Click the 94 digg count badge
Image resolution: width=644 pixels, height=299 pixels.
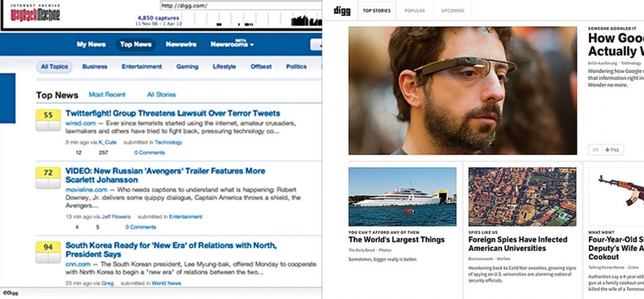point(48,247)
